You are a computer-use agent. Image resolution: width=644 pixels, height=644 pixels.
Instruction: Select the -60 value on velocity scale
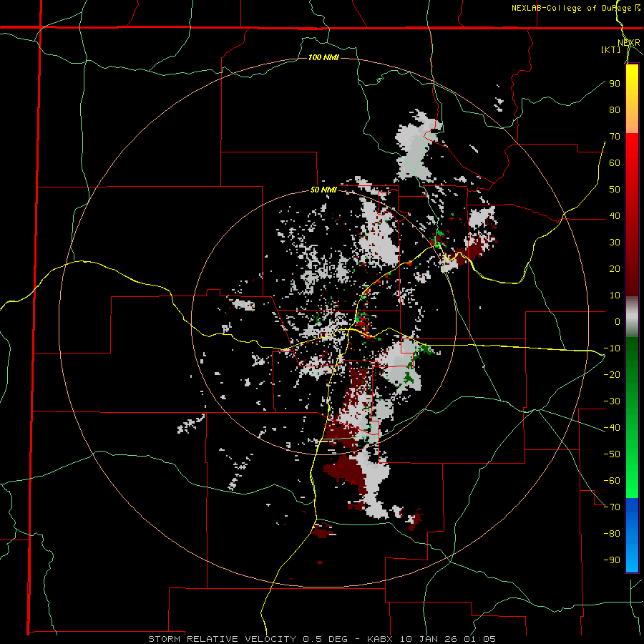pyautogui.click(x=612, y=481)
